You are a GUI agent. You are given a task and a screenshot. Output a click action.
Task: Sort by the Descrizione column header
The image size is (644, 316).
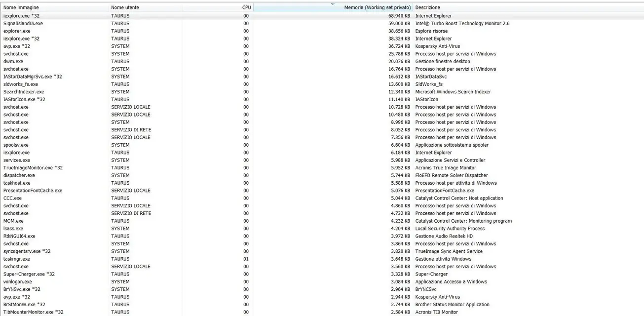427,7
